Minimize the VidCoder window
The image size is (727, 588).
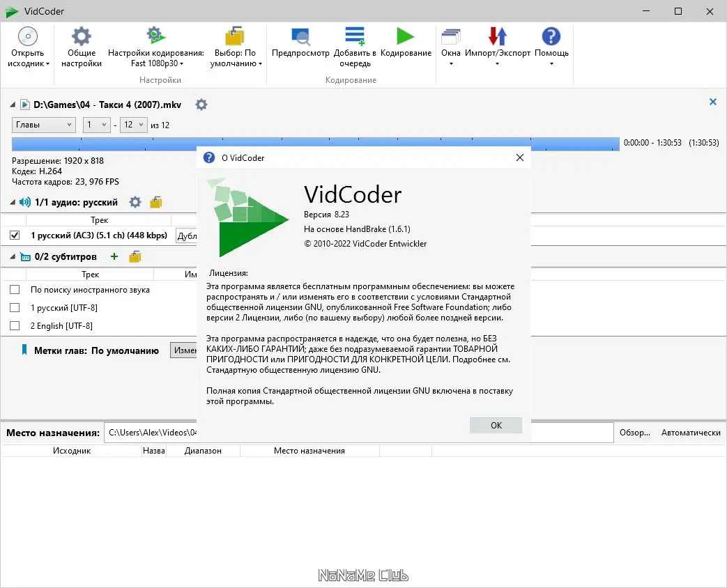(x=647, y=11)
